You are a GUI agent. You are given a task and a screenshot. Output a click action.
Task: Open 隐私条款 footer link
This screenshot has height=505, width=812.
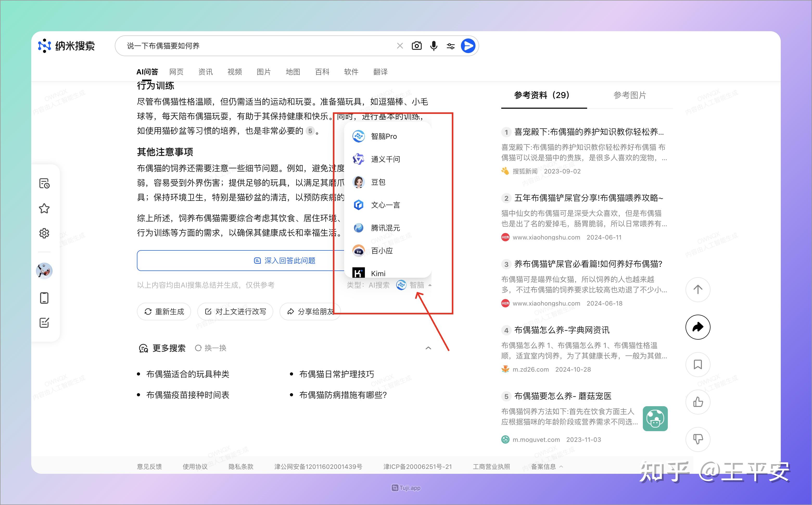coord(241,467)
